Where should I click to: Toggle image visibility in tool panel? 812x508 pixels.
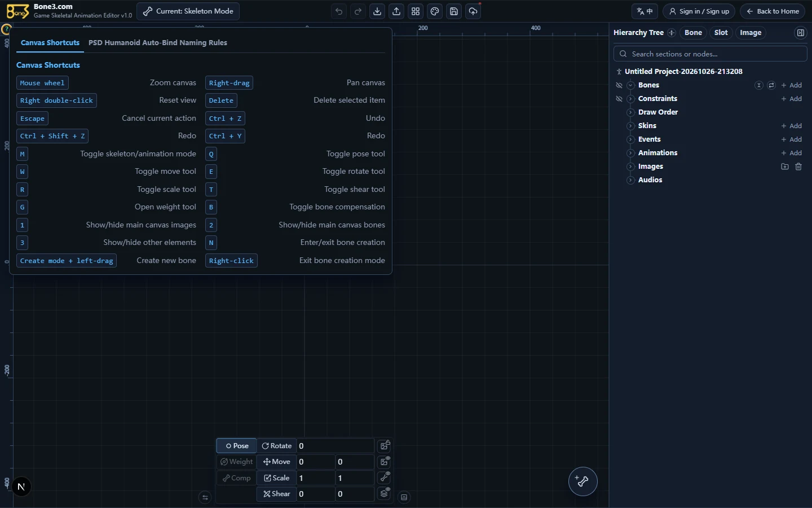pyautogui.click(x=385, y=462)
